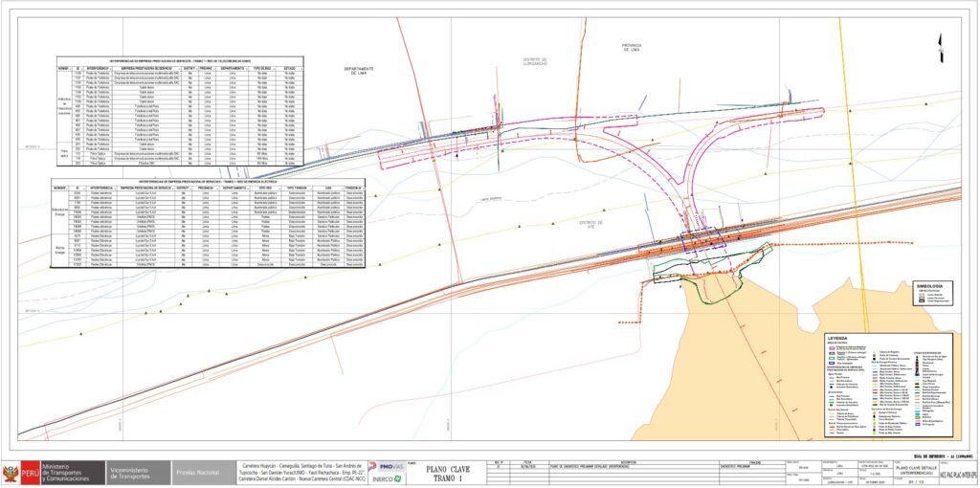Click the north arrow symbol
The image size is (980, 488).
tap(941, 41)
